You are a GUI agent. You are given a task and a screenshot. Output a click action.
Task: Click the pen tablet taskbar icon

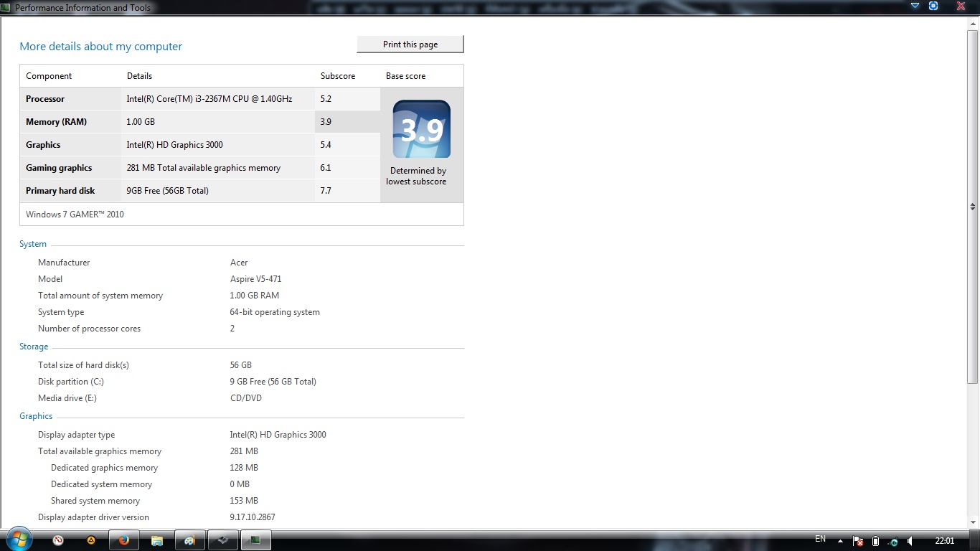coord(222,540)
